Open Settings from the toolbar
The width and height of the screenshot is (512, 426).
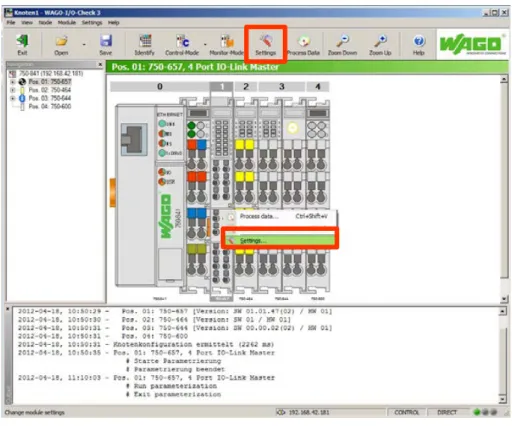[x=266, y=45]
